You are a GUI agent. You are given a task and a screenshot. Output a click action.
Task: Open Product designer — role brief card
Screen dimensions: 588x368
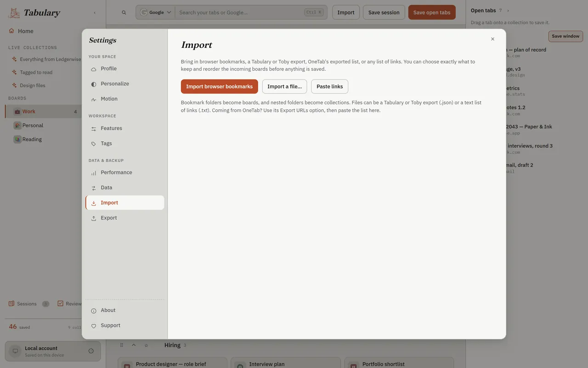click(x=172, y=363)
